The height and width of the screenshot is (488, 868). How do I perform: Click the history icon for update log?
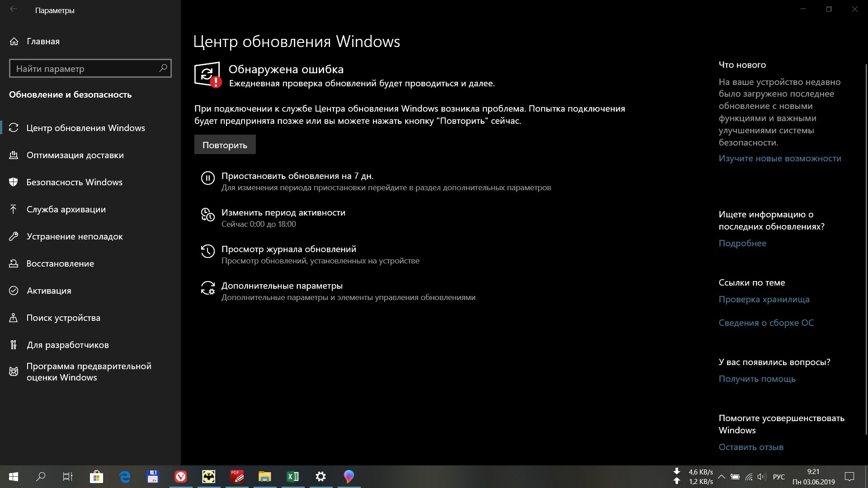(208, 251)
